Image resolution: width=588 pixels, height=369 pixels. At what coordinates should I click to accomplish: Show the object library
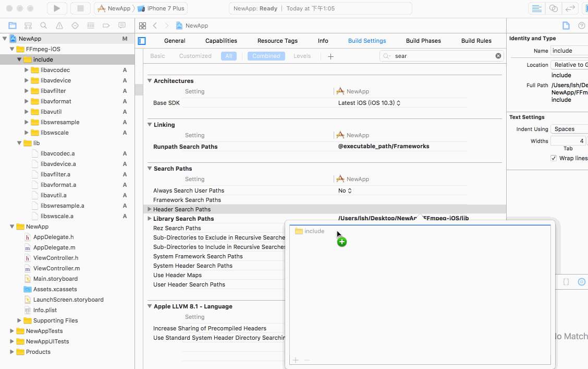(582, 282)
